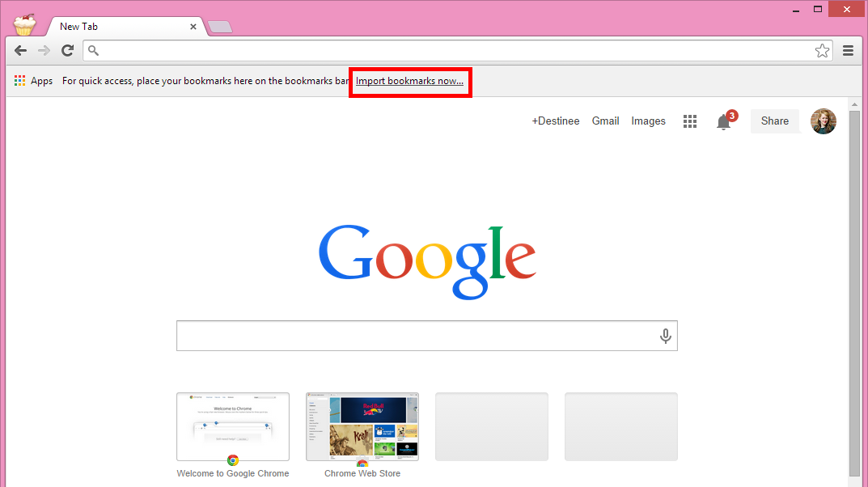Click the Share button

[774, 121]
